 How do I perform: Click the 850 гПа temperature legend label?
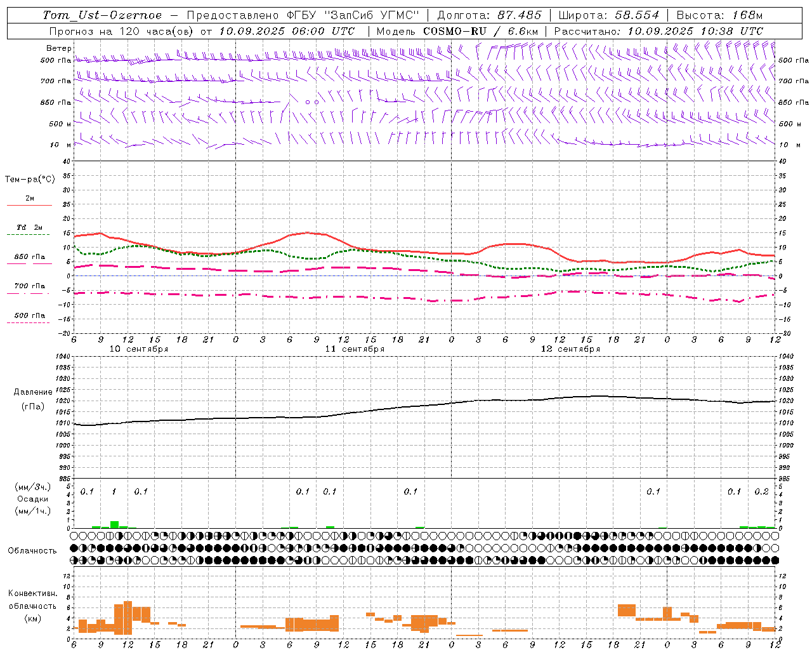30,257
